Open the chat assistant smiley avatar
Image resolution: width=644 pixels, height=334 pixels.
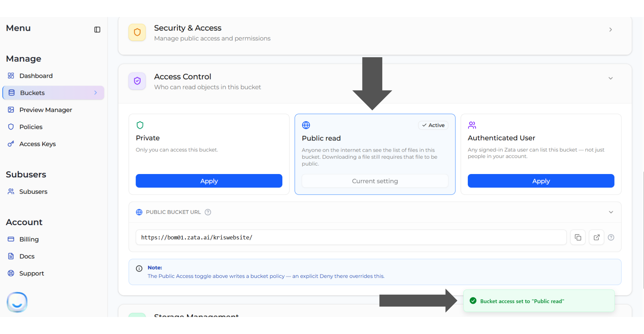coord(17,302)
